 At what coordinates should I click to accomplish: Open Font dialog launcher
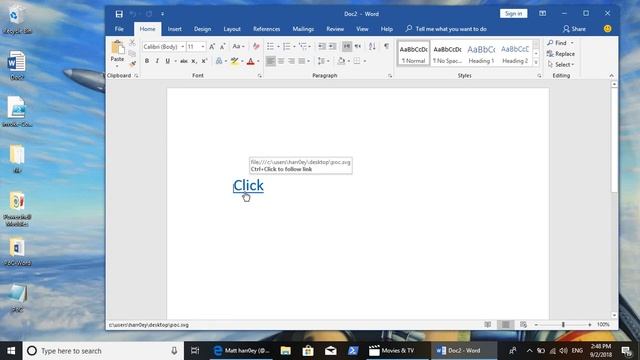[260, 76]
